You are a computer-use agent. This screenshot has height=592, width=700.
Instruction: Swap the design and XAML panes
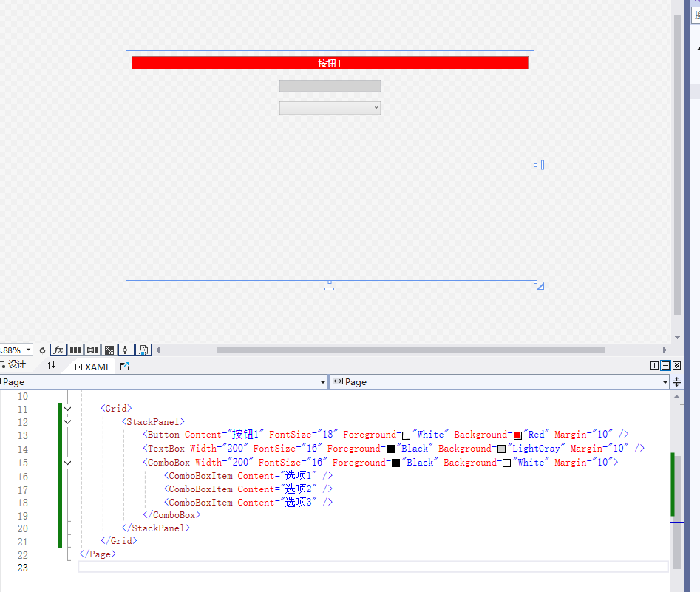51,365
